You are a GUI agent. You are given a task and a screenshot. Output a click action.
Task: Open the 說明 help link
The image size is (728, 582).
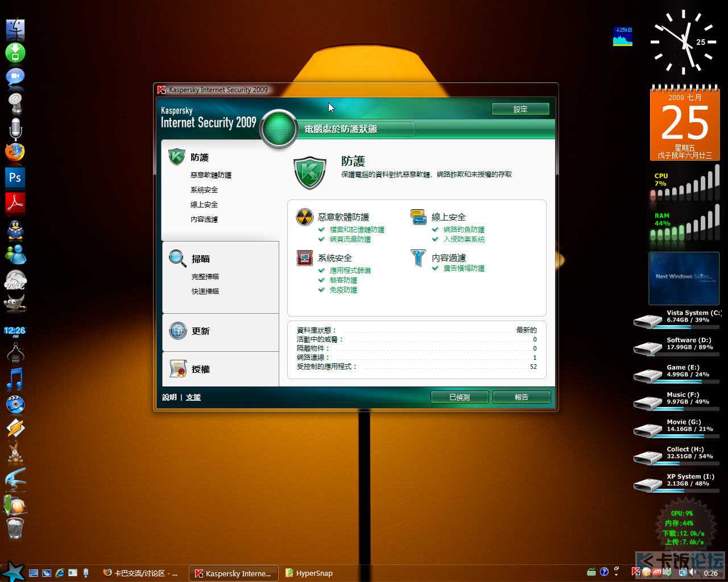(169, 397)
